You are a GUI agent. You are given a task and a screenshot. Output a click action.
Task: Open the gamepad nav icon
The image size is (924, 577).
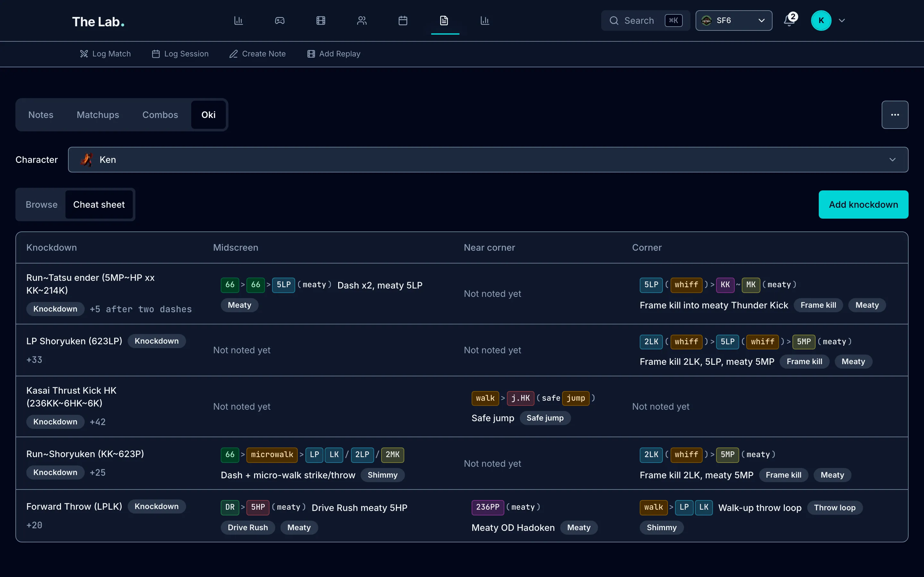click(279, 21)
